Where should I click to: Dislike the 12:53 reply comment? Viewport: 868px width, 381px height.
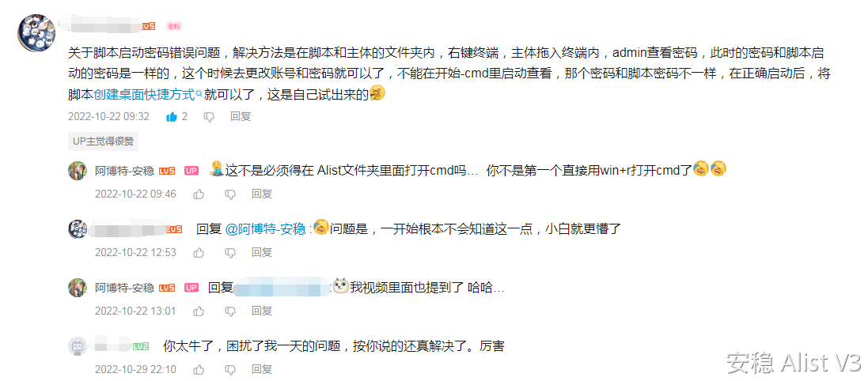230,253
